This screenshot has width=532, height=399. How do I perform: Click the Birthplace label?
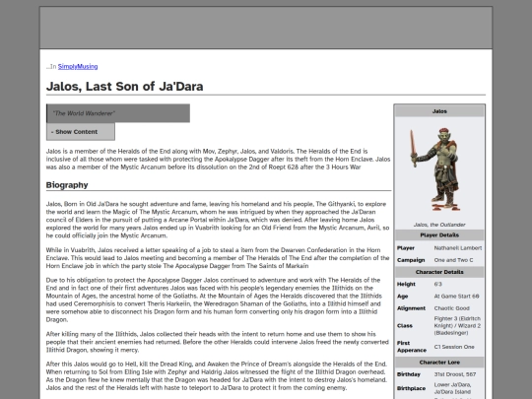(411, 388)
